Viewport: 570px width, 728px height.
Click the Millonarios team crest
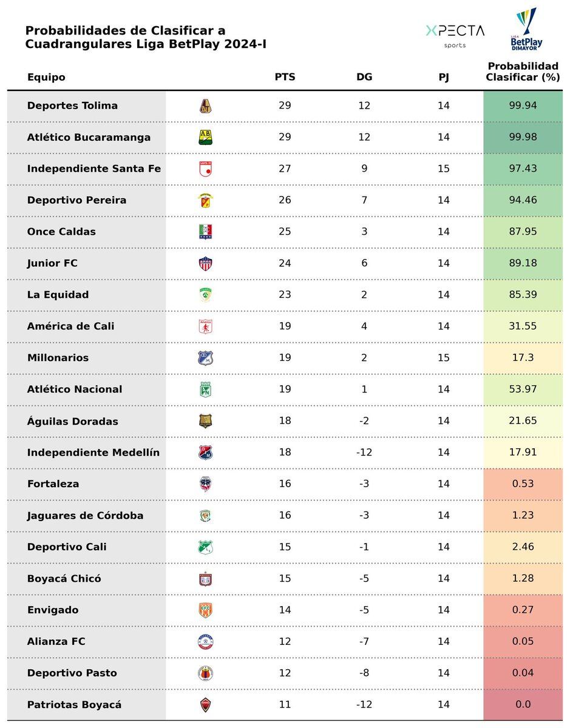pyautogui.click(x=206, y=358)
